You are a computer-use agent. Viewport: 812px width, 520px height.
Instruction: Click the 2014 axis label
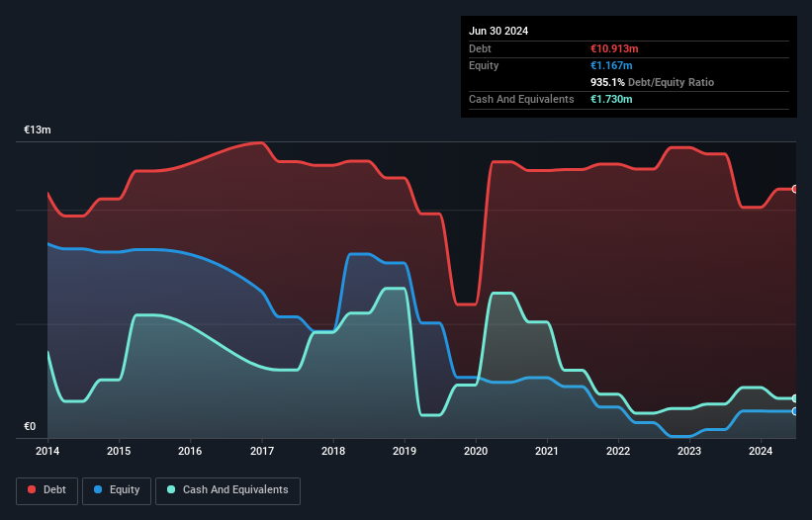(47, 451)
